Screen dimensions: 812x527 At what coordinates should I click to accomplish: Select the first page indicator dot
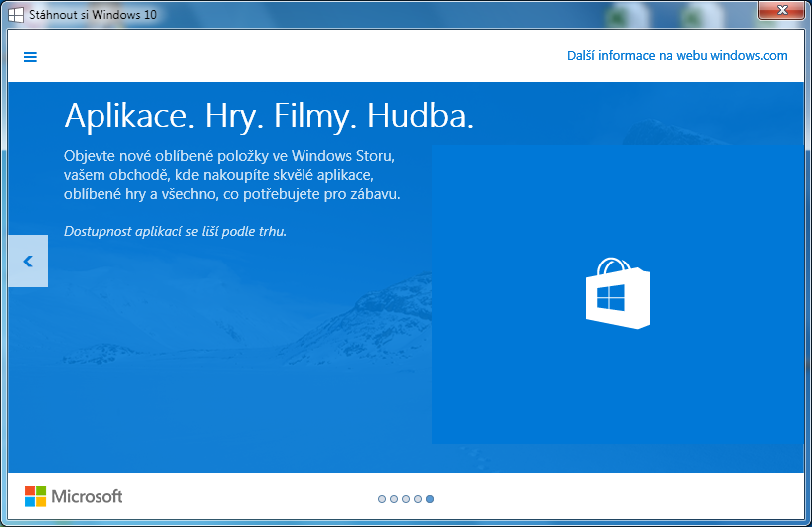tap(382, 499)
